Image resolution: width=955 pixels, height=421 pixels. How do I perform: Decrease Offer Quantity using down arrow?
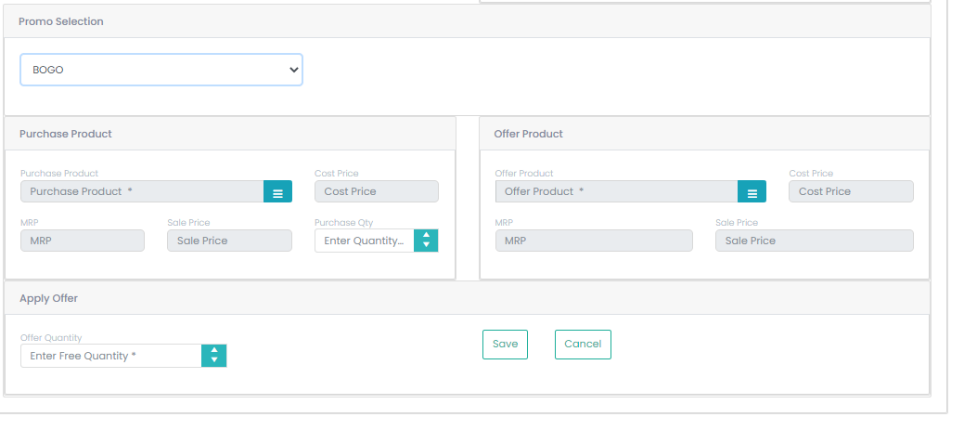[214, 361]
